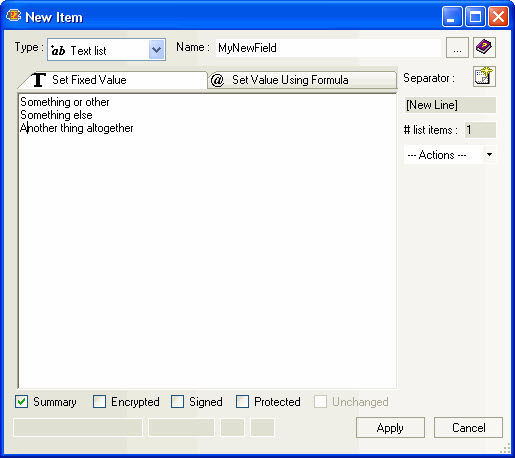The width and height of the screenshot is (515, 458).
Task: Click the @ formula icon
Action: point(217,80)
